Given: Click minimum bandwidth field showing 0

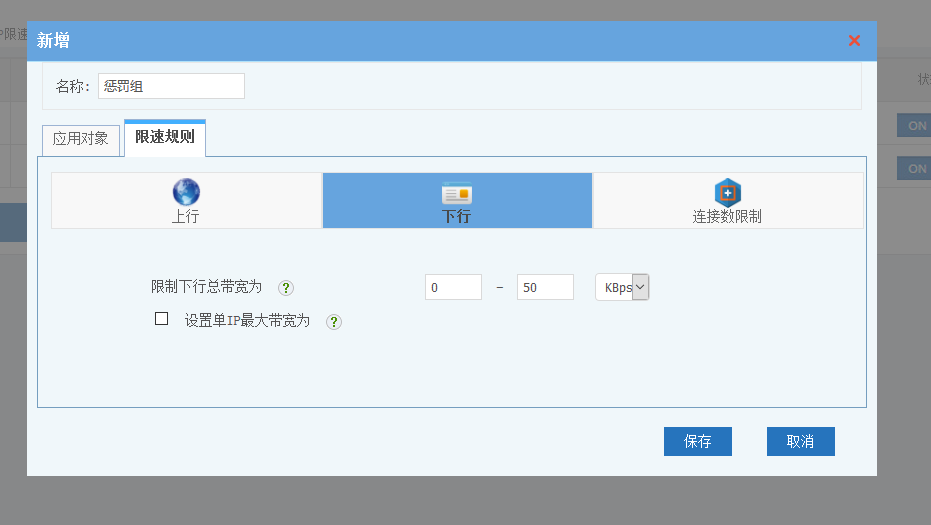Looking at the screenshot, I should (x=453, y=287).
